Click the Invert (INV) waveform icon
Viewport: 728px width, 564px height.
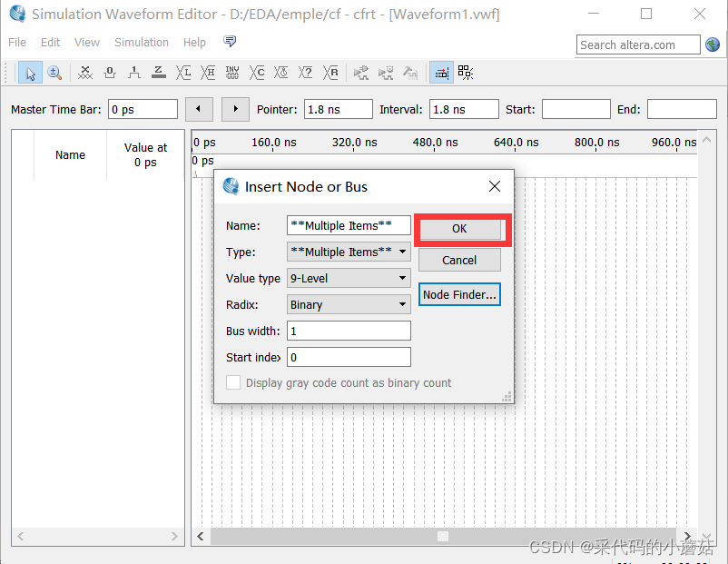[232, 73]
